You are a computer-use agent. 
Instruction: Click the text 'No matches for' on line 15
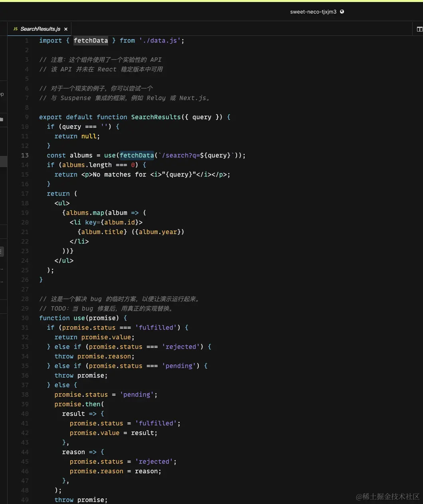point(120,175)
